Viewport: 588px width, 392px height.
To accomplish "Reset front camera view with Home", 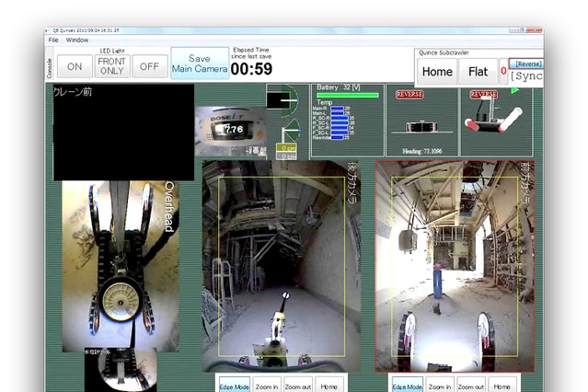I will [502, 386].
